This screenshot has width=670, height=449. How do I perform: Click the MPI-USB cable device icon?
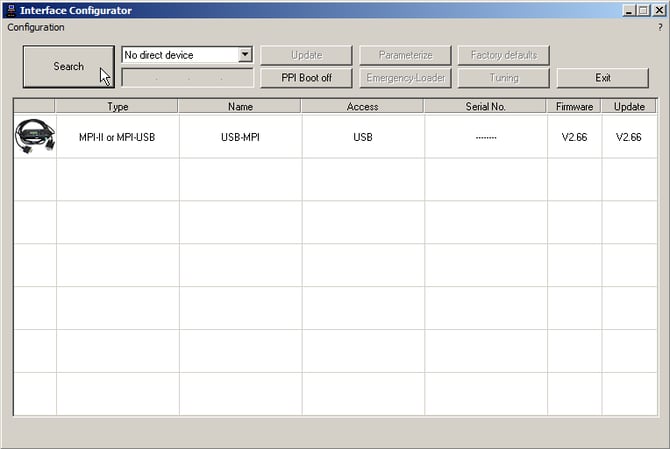coord(35,136)
